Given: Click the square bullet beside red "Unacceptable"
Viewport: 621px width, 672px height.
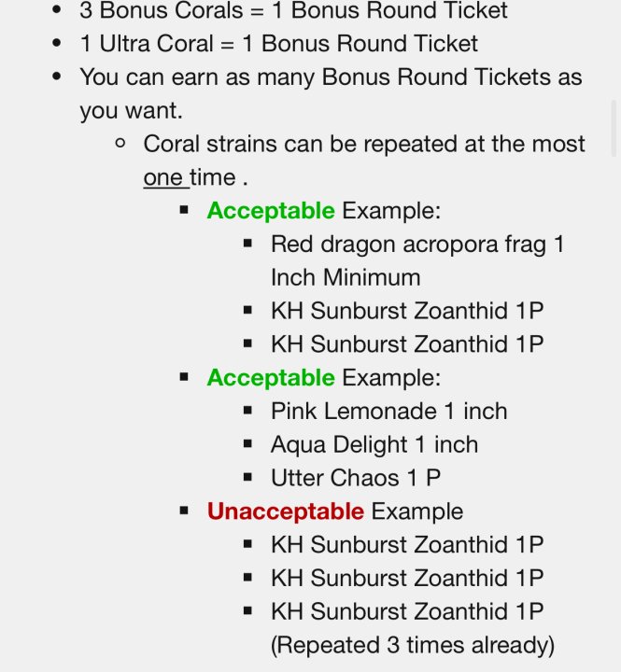Looking at the screenshot, I should point(184,511).
